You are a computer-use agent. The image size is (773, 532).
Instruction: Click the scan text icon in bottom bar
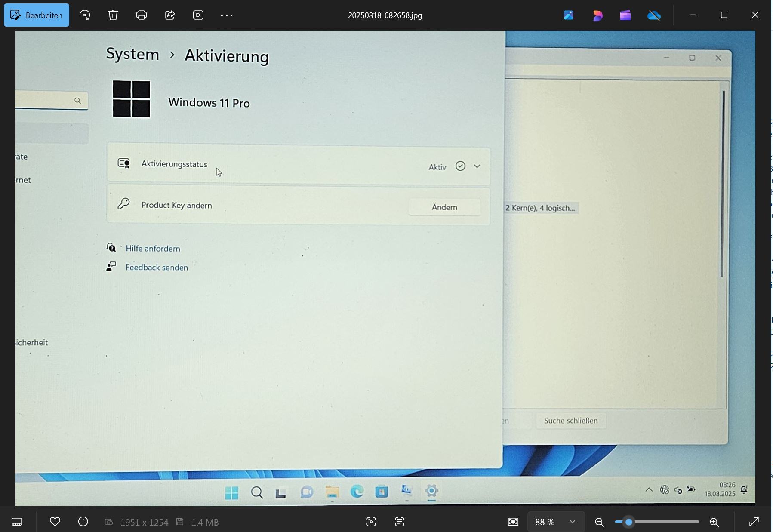(400, 522)
